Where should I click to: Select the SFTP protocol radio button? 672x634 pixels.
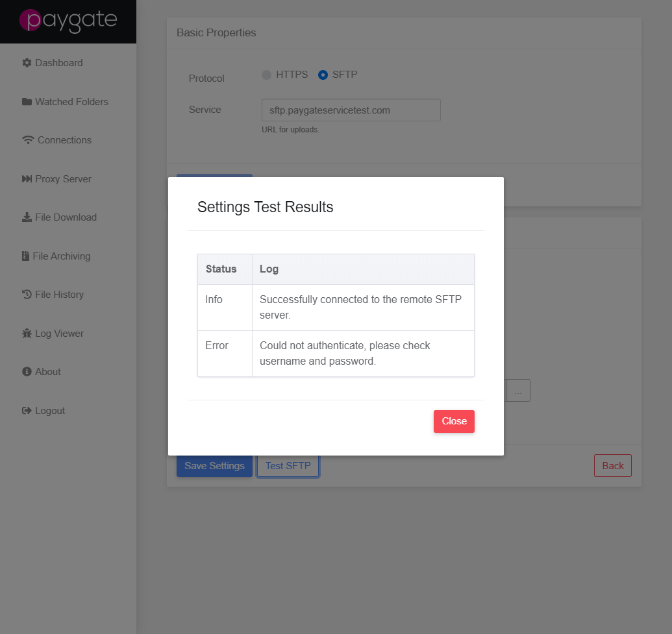pyautogui.click(x=323, y=75)
